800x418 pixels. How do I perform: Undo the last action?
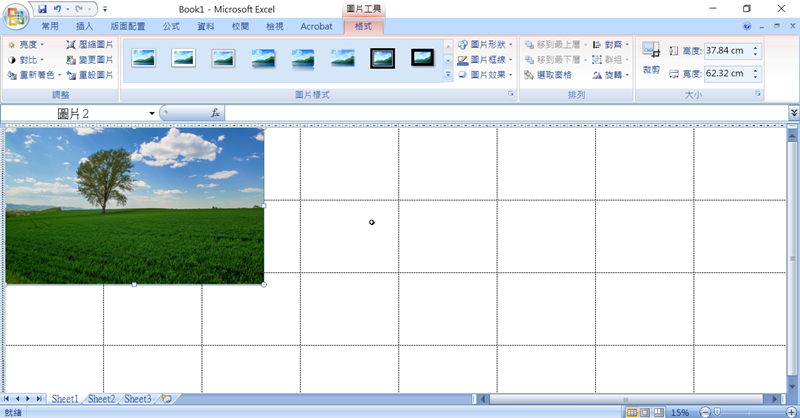pyautogui.click(x=57, y=9)
